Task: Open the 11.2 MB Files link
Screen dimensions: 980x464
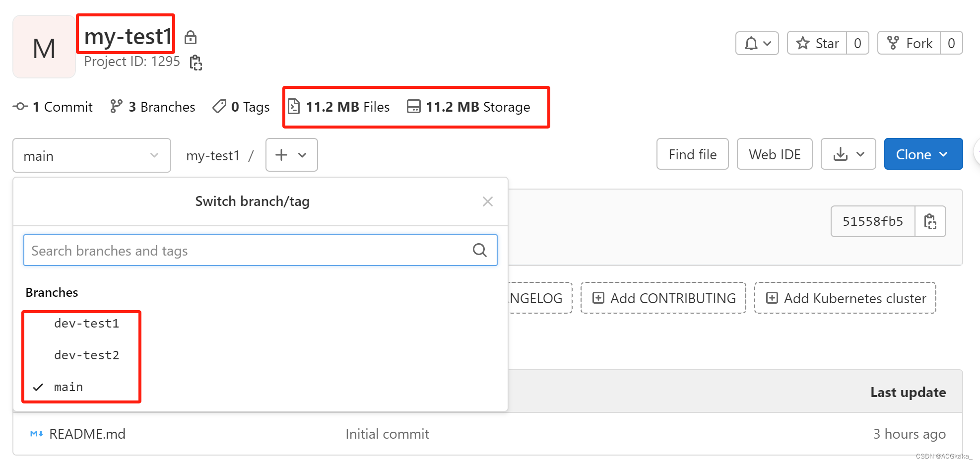Action: pyautogui.click(x=339, y=107)
